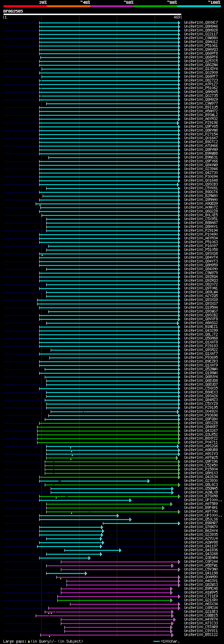The height and width of the screenshot is (644, 224).
Task: Select the UniRef100_P04711 label
Action: (201, 442)
